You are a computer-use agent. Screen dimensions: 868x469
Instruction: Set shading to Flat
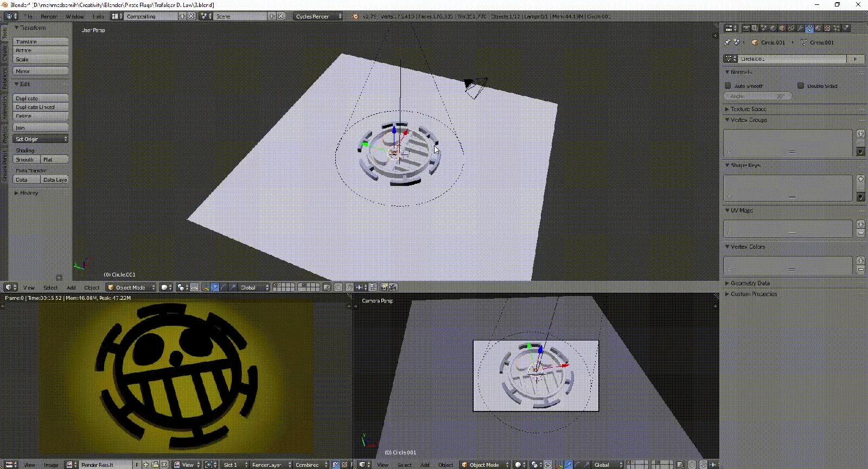coord(55,159)
